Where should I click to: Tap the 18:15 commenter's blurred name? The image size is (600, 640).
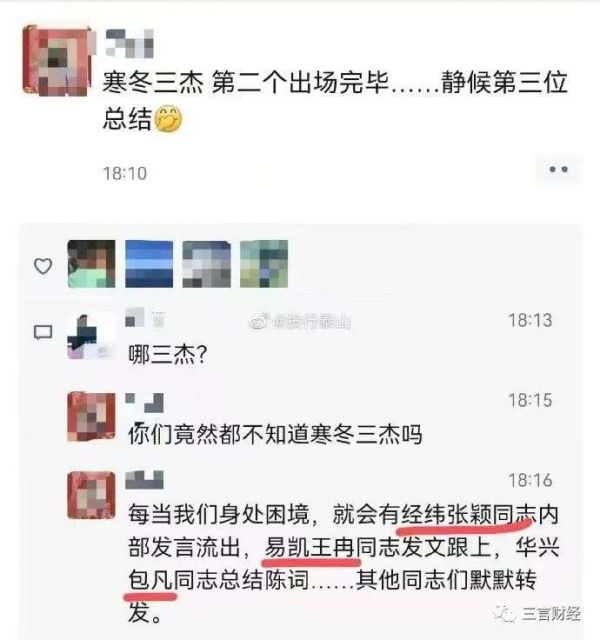(144, 403)
